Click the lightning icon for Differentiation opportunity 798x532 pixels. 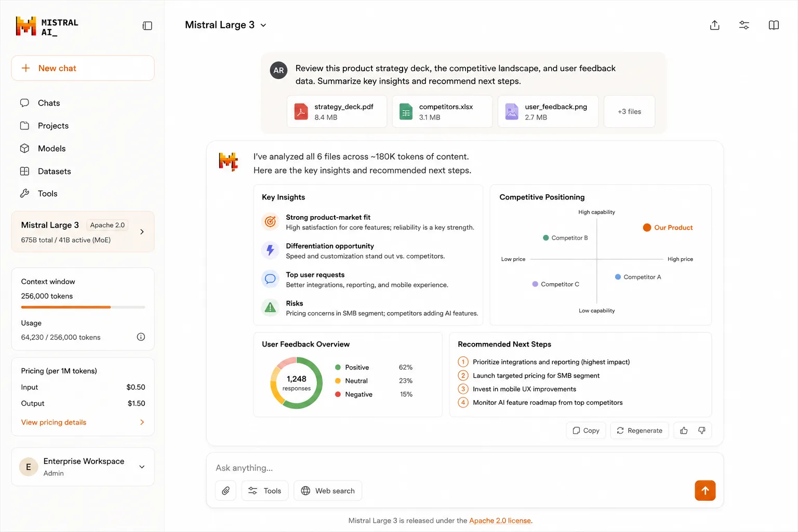click(270, 250)
